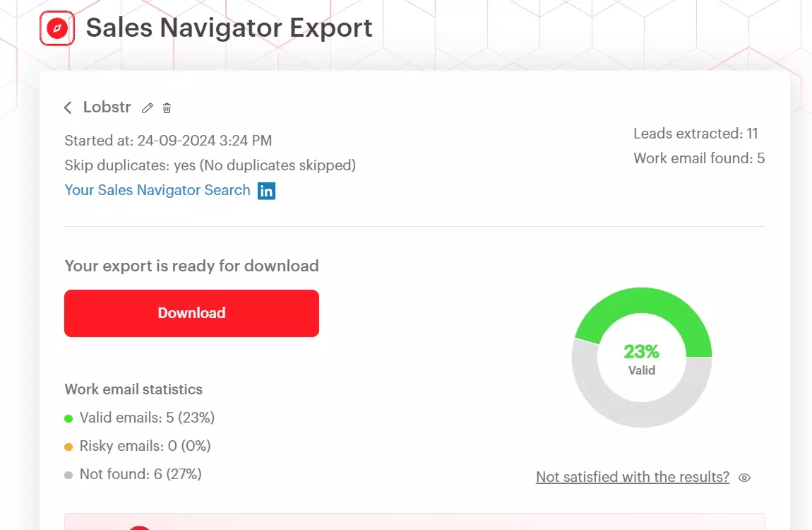Select the Valid emails statistic entry
Image resolution: width=812 pixels, height=530 pixels.
148,418
